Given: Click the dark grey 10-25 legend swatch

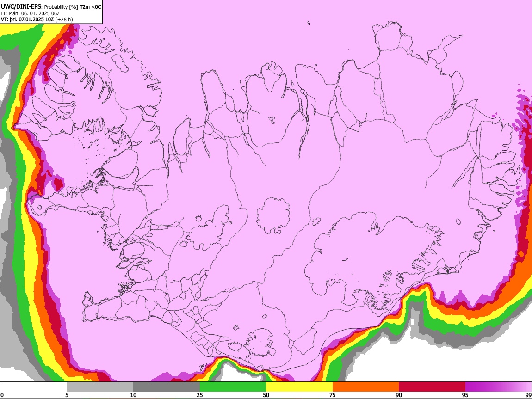Looking at the screenshot, I should click(x=167, y=387).
